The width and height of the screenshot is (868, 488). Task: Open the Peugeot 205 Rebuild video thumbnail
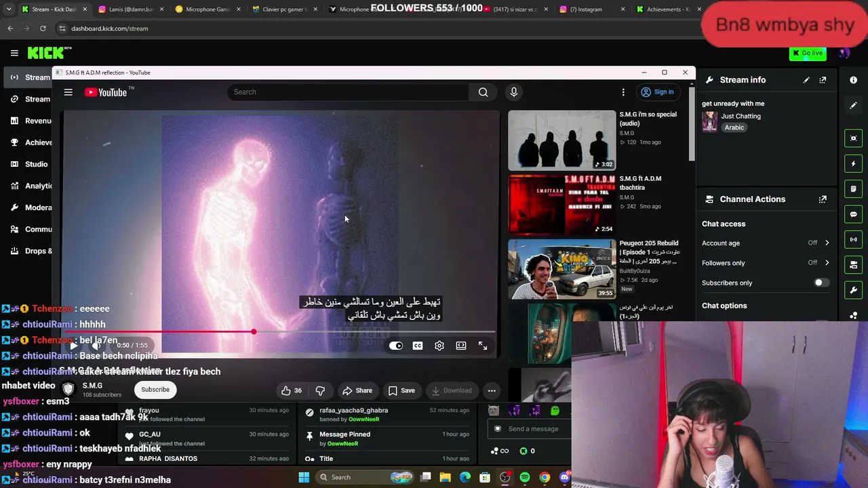(x=562, y=269)
